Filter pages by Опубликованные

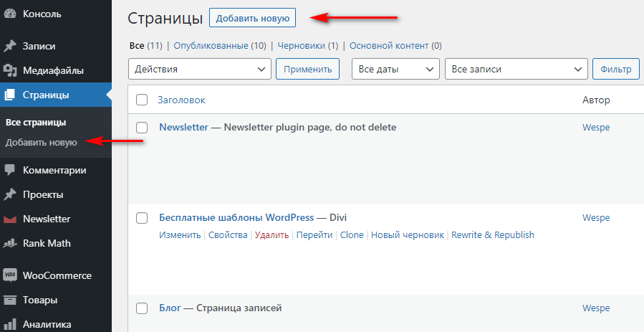tap(211, 46)
